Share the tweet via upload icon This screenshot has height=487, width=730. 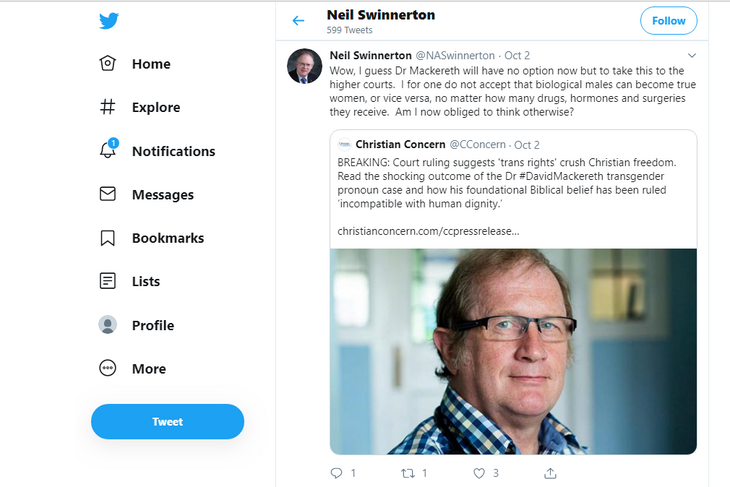tap(550, 472)
